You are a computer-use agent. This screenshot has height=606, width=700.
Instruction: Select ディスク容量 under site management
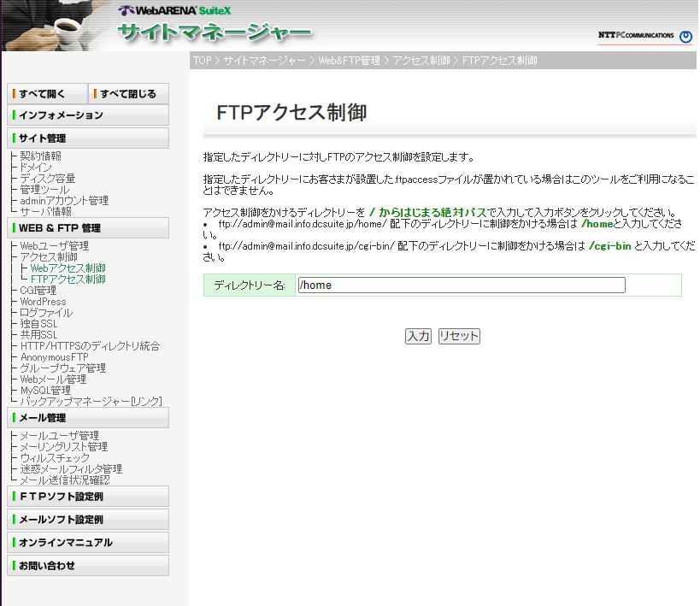47,179
